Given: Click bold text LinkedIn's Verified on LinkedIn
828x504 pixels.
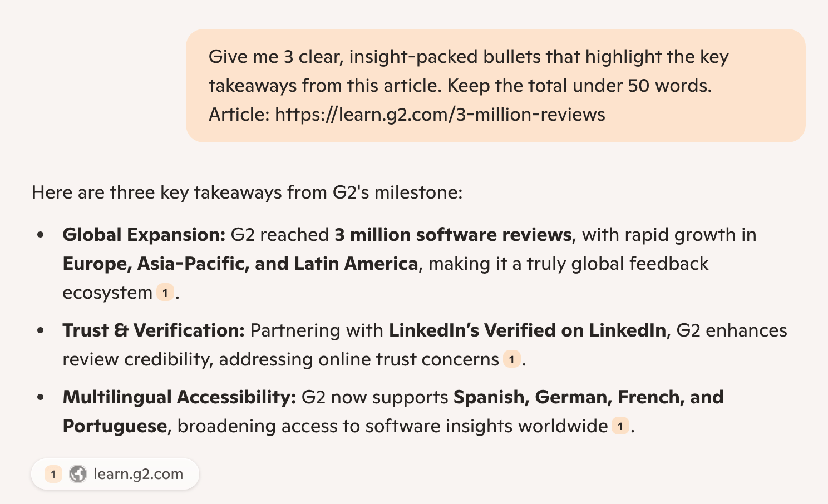Looking at the screenshot, I should click(527, 330).
